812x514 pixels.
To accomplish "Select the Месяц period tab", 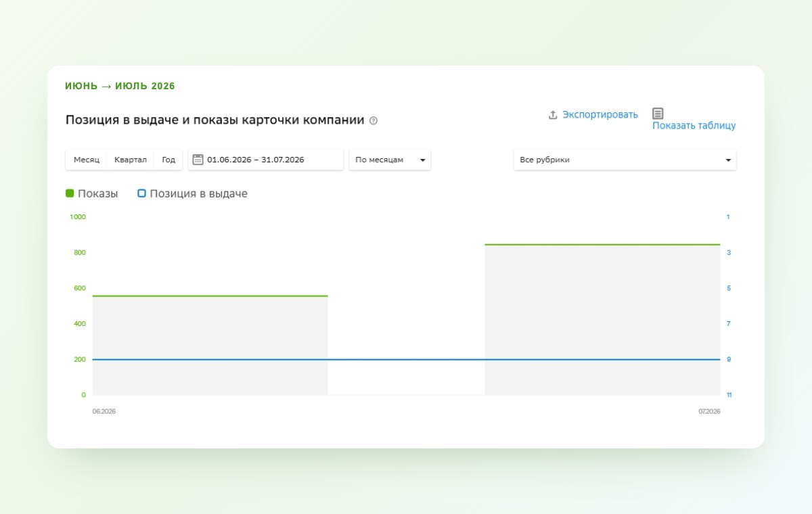I will 87,160.
